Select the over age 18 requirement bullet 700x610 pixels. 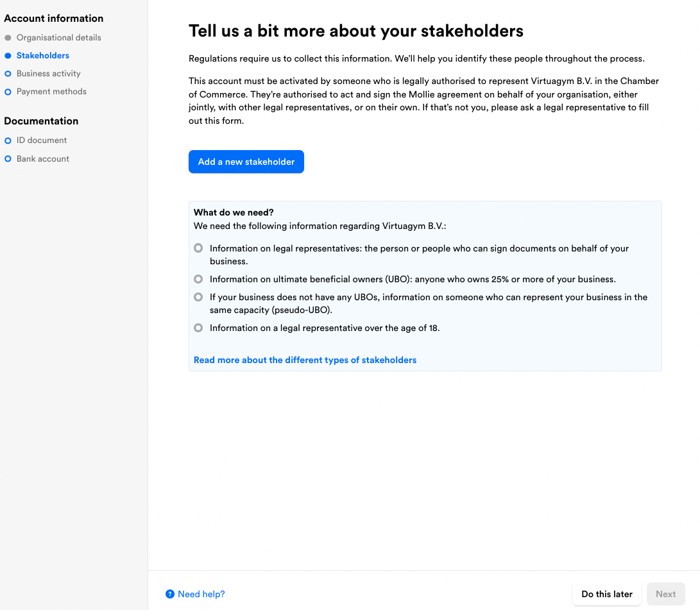pos(198,328)
